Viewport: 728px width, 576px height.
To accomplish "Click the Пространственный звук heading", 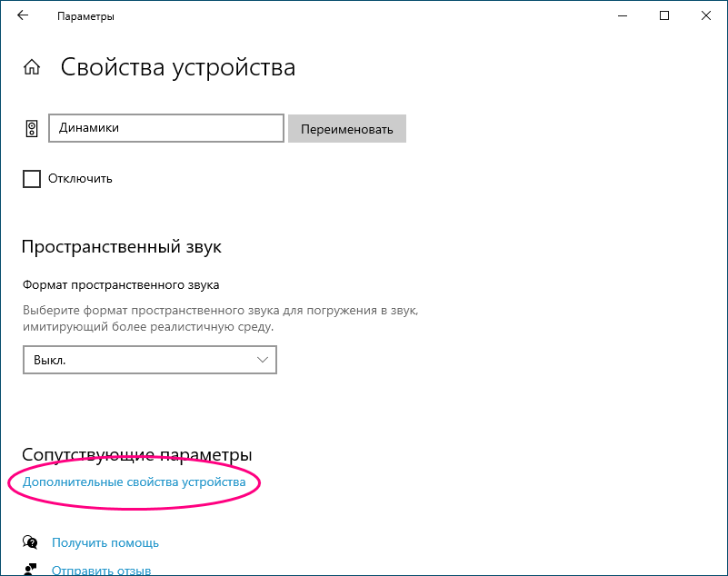I will pyautogui.click(x=122, y=246).
